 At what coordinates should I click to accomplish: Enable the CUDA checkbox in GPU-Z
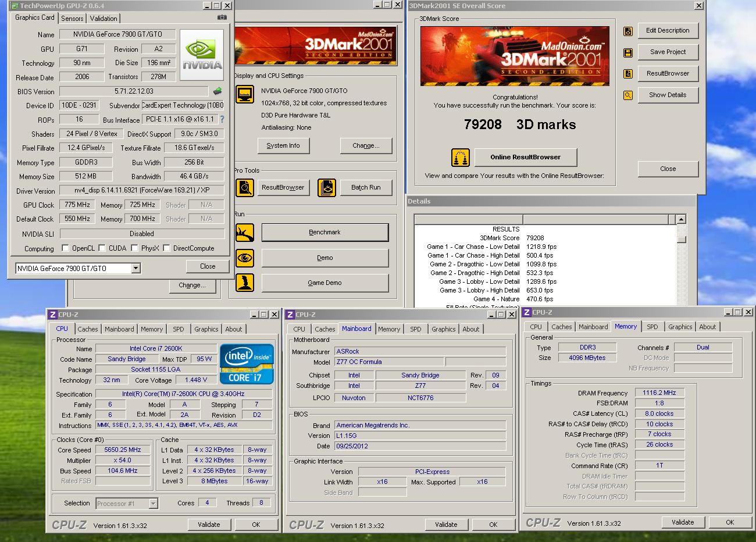[102, 248]
